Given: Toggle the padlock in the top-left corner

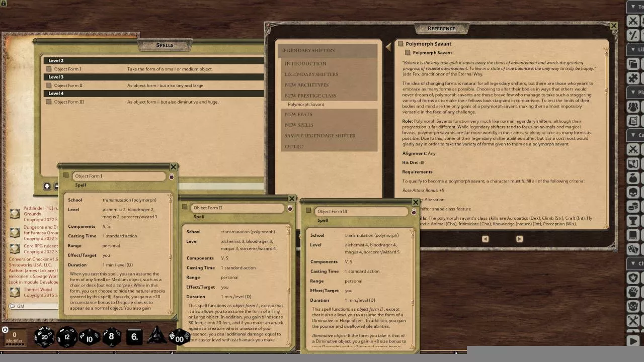Looking at the screenshot, I should 4,3.
